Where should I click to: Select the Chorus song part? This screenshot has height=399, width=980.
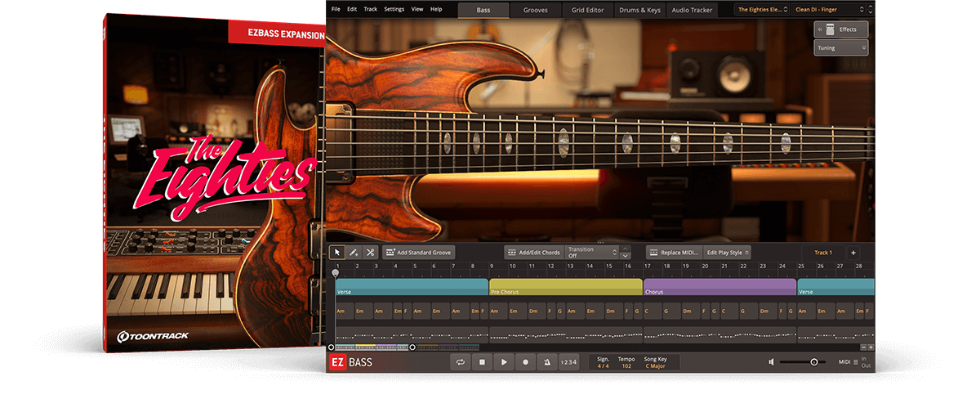(x=719, y=286)
